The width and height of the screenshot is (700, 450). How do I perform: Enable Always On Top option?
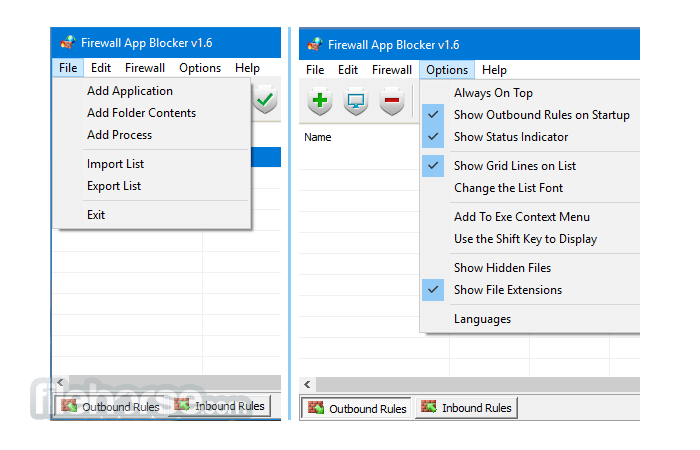[x=531, y=93]
